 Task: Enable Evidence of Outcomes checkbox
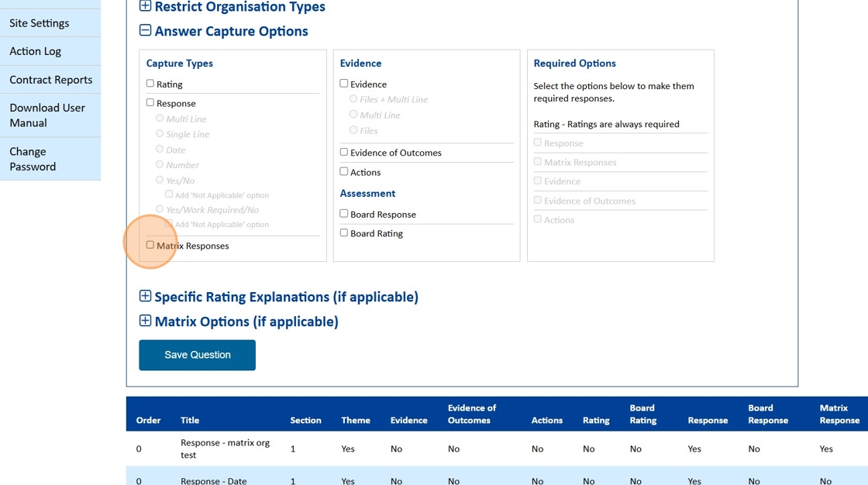(x=344, y=152)
